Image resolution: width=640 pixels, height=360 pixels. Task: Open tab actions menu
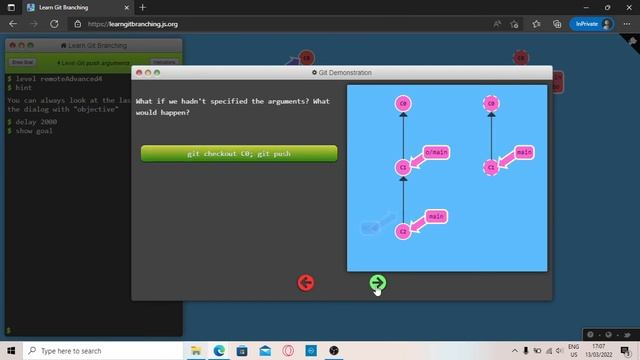click(x=11, y=7)
